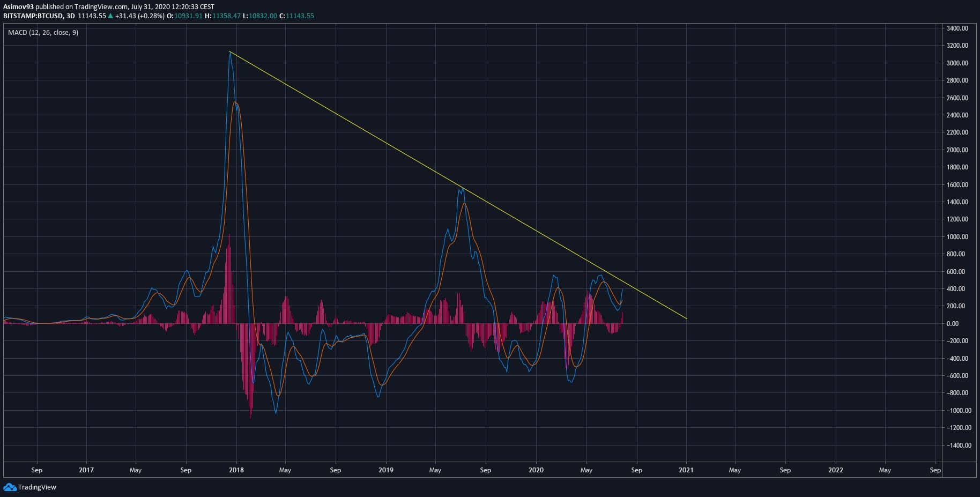Click the 2017 label on time axis
Viewport: 980px width, 497px height.
click(x=86, y=470)
